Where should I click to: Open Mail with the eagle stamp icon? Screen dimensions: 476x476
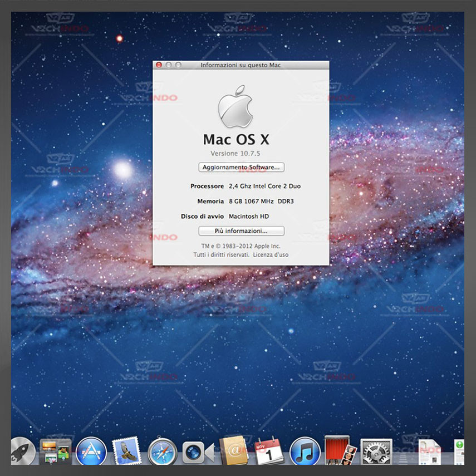pyautogui.click(x=126, y=450)
